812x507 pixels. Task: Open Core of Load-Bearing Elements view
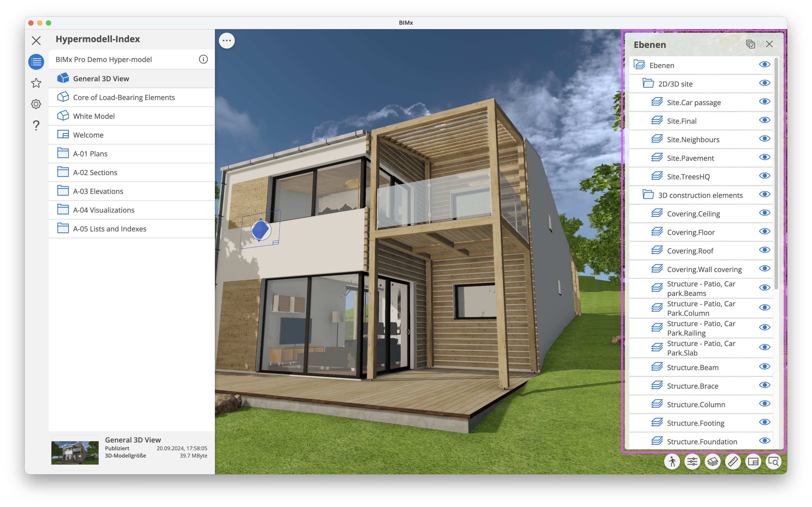click(x=132, y=97)
